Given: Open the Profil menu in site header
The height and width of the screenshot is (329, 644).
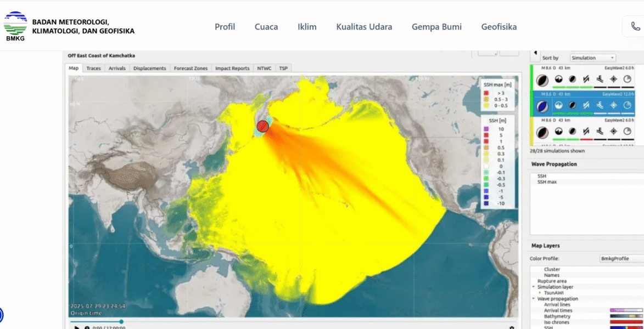Looking at the screenshot, I should [x=225, y=27].
